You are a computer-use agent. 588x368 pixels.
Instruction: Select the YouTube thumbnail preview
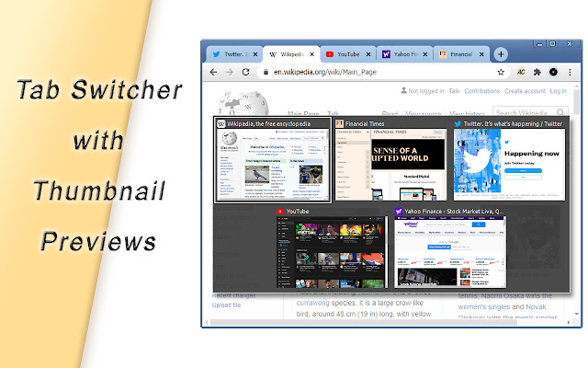coord(332,247)
